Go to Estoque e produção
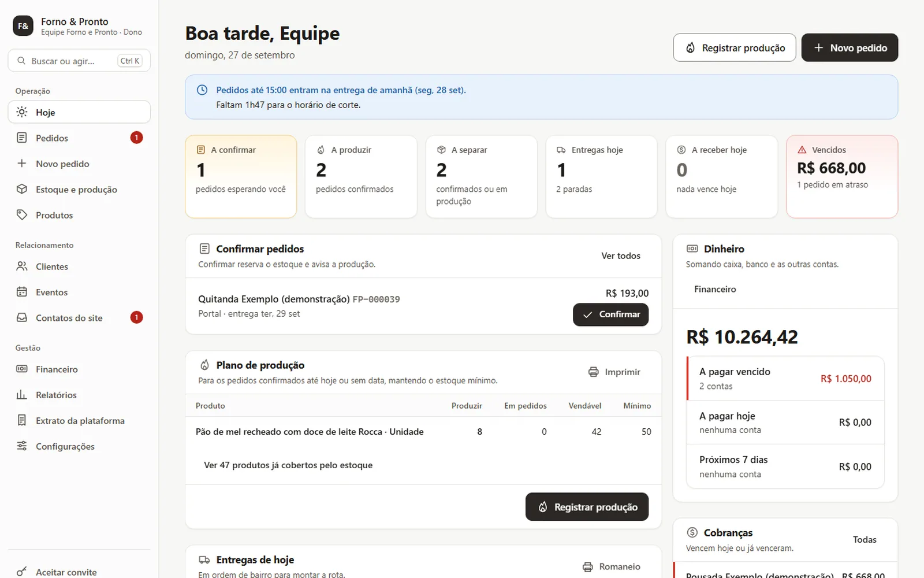 [x=79, y=189]
